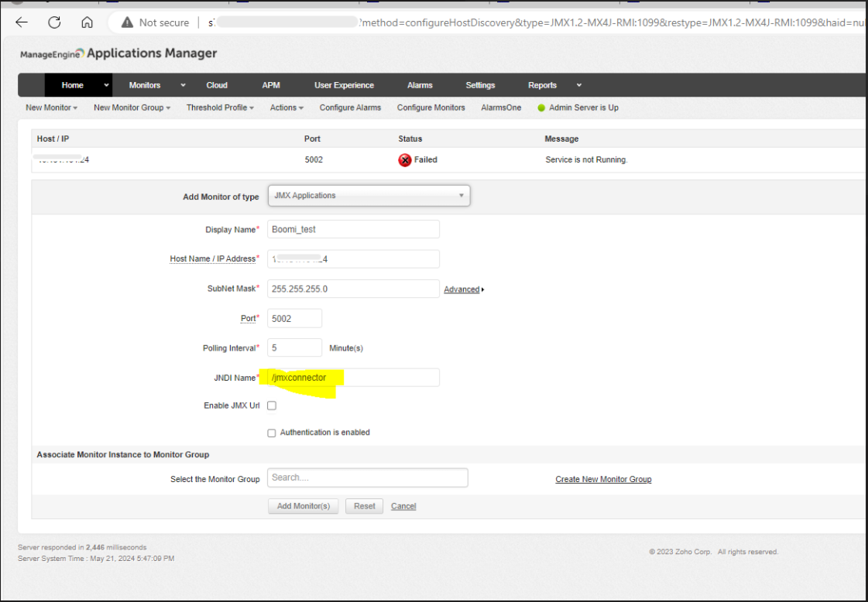Open the Create New Monitor Group link
Viewport: 868px width, 602px height.
click(603, 479)
